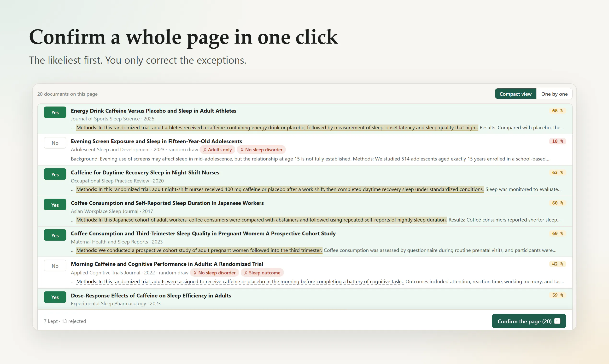The width and height of the screenshot is (609, 364).
Task: Click 'Journal of Sports Sleep Science · 2025'
Action: coord(112,119)
